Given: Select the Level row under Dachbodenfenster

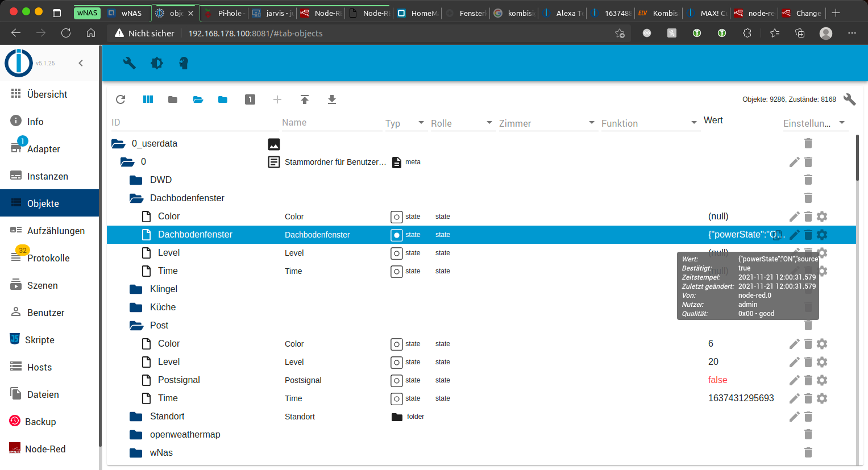Looking at the screenshot, I should click(481, 253).
